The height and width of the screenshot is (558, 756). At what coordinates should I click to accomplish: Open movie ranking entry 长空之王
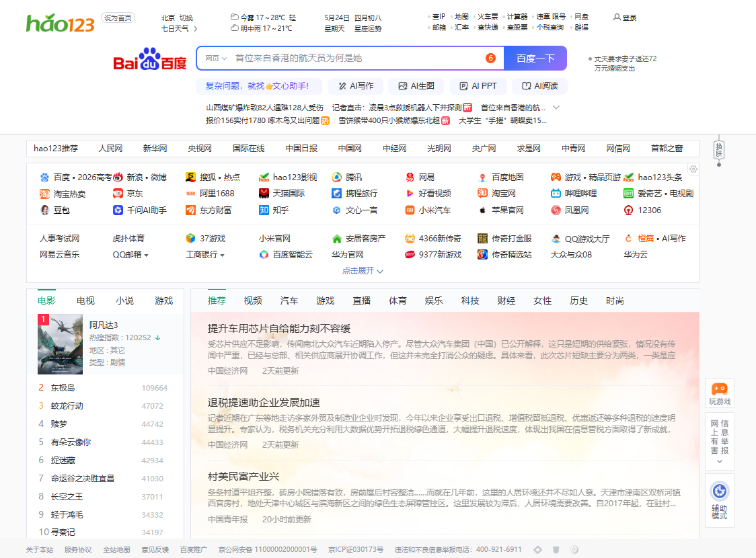(67, 496)
